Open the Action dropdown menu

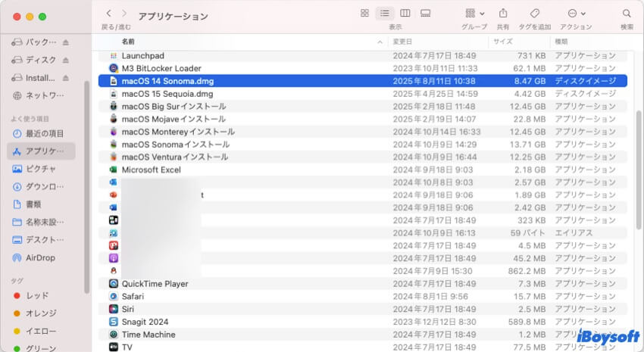pos(576,14)
